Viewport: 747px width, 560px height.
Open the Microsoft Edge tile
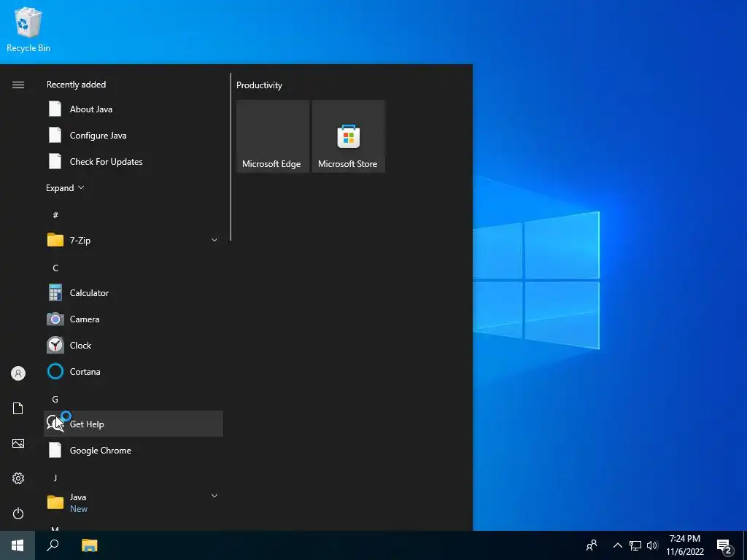(x=273, y=136)
